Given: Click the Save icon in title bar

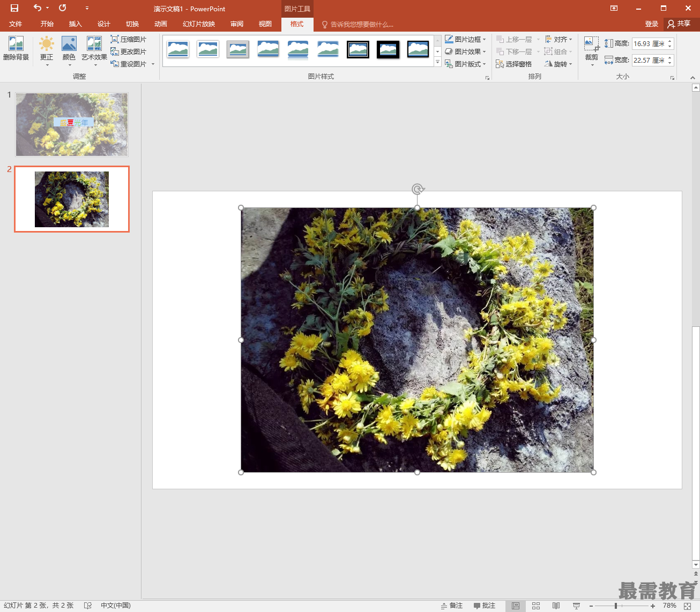Looking at the screenshot, I should click(x=14, y=8).
